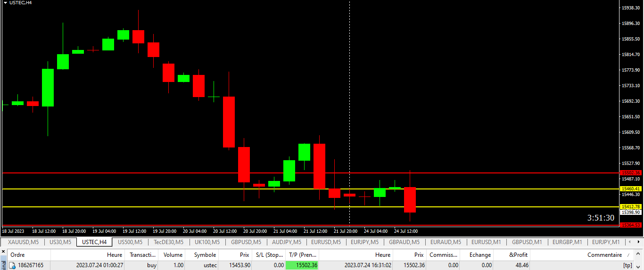This screenshot has height=270, width=644.
Task: Open the EURGBP,M1 chart tab
Action: click(x=567, y=242)
